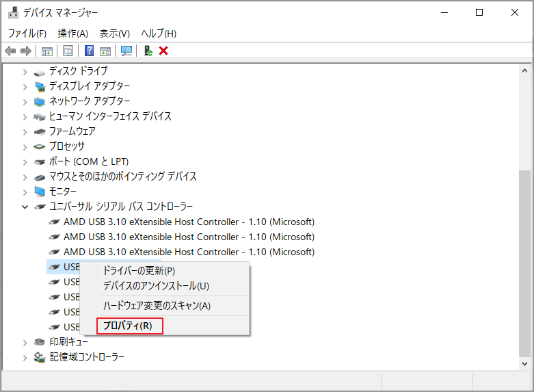Click the Back arrow toolbar icon
534x392 pixels.
10,51
